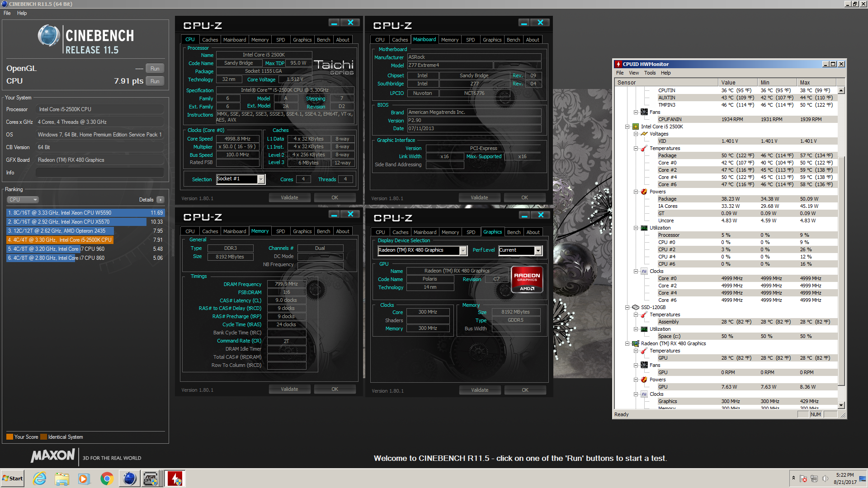Run the CPU benchmark in Cinebench

pos(155,81)
